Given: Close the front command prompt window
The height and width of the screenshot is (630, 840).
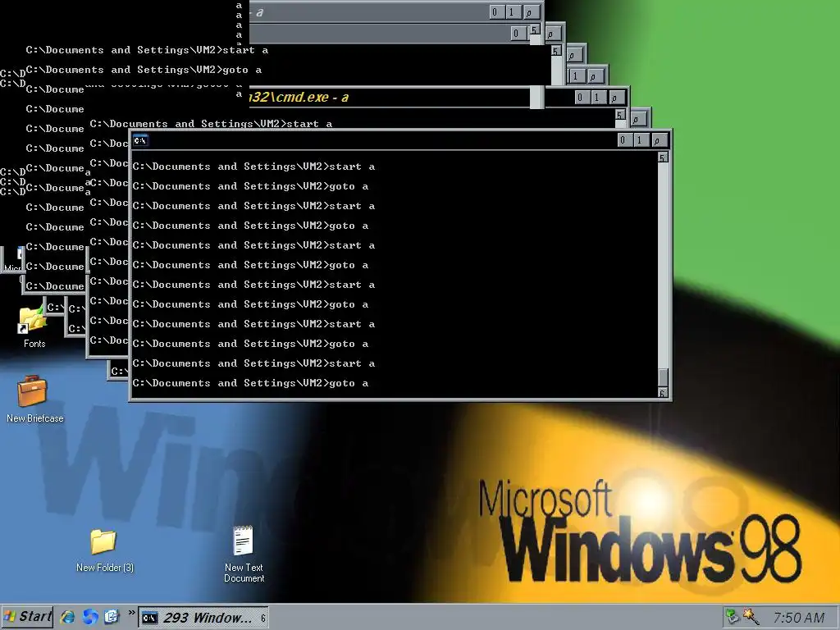Looking at the screenshot, I should pos(659,140).
